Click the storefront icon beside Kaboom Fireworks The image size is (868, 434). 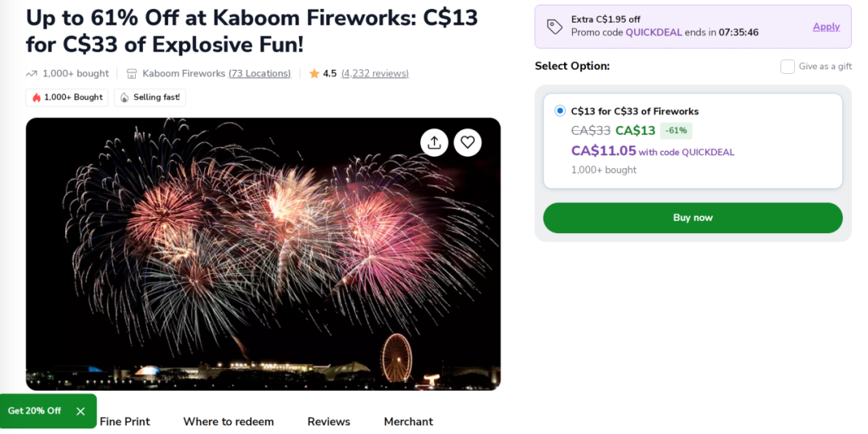pyautogui.click(x=132, y=74)
